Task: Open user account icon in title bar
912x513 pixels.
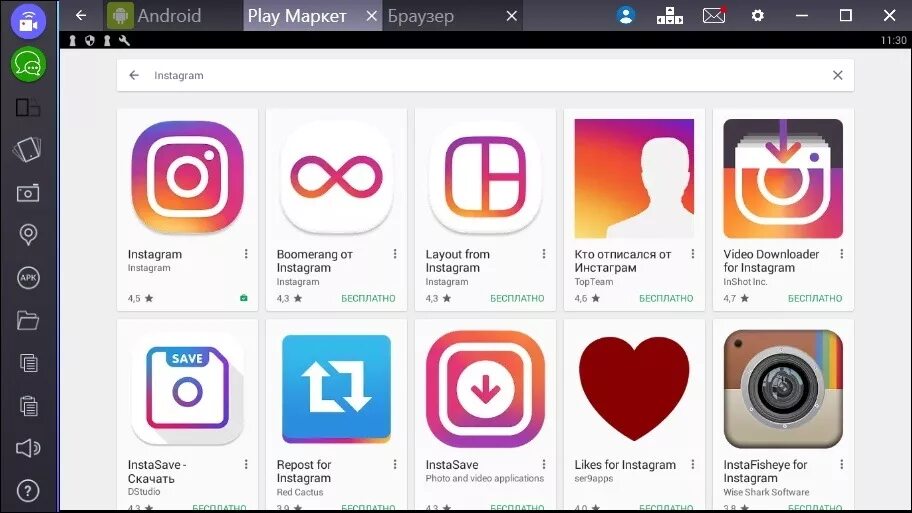Action: (626, 15)
